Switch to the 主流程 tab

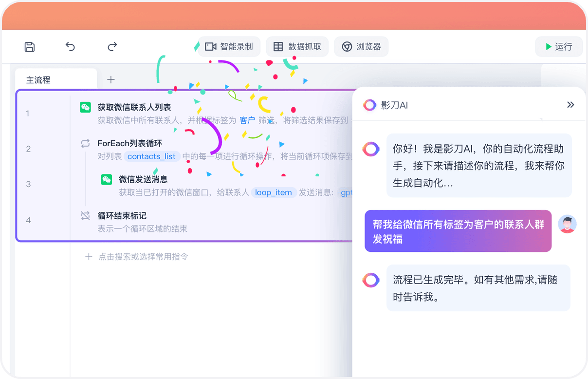point(38,80)
